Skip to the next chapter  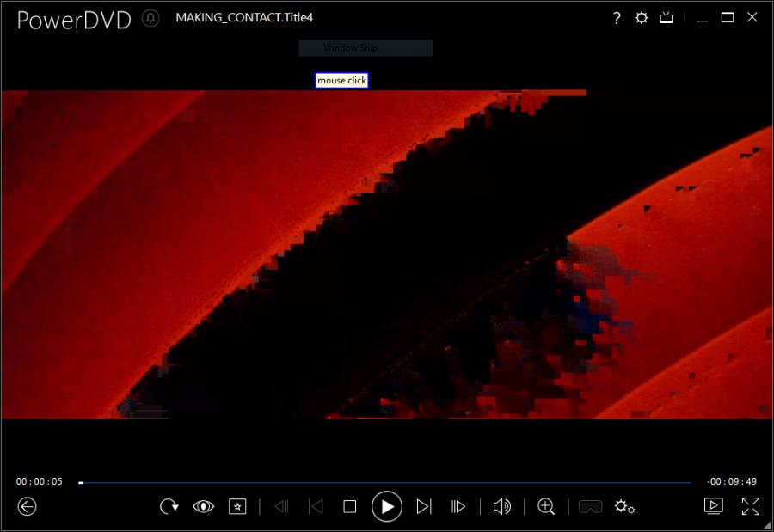tap(423, 506)
